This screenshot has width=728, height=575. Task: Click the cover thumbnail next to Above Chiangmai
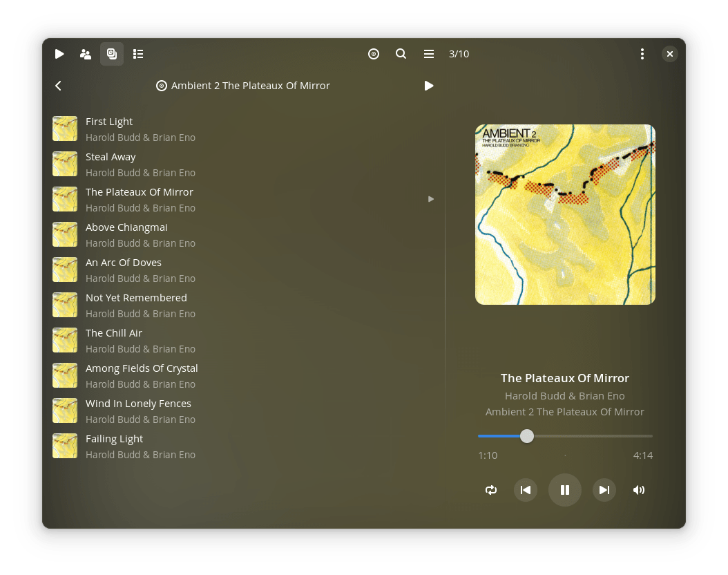[x=65, y=234]
